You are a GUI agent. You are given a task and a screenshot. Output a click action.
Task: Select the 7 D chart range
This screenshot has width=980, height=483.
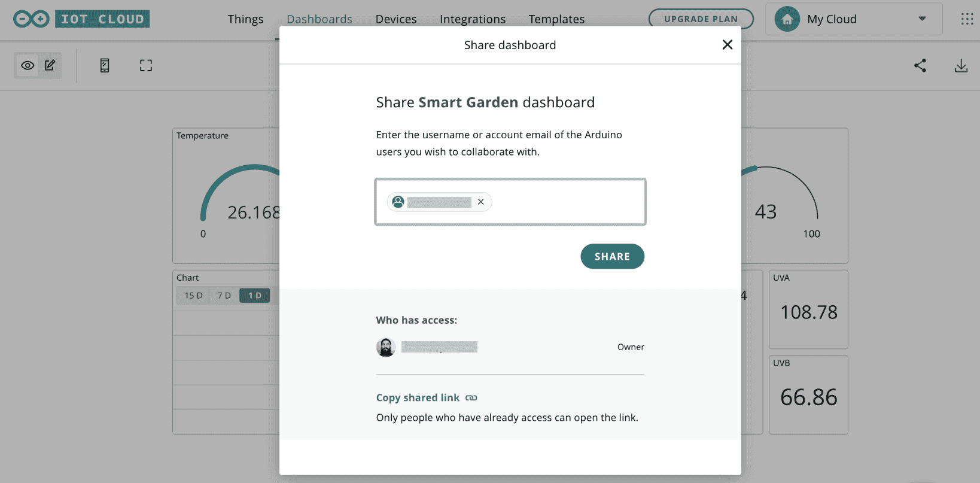point(224,296)
